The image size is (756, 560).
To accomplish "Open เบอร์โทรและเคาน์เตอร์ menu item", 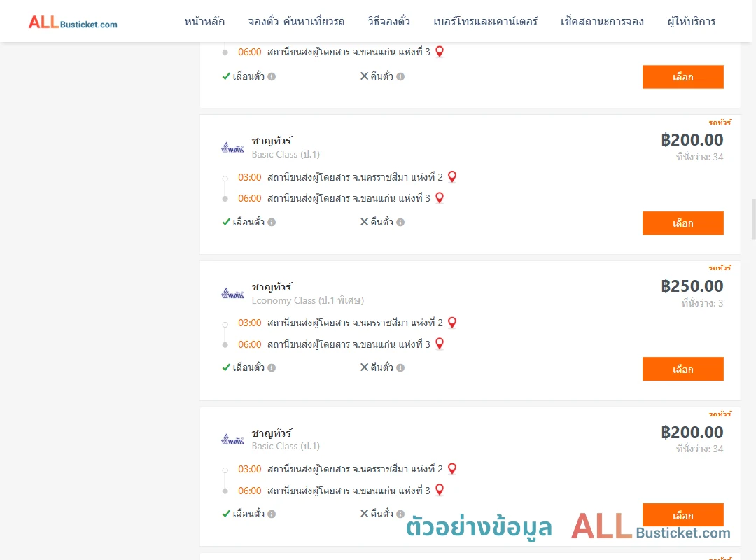I will [x=485, y=22].
